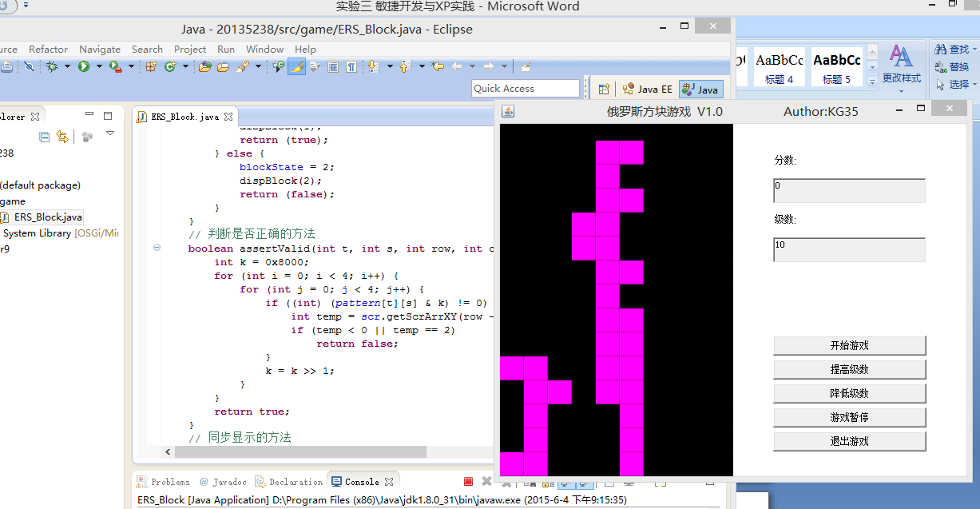
Task: Open the dropdown next to the Debug icon
Action: [67, 66]
